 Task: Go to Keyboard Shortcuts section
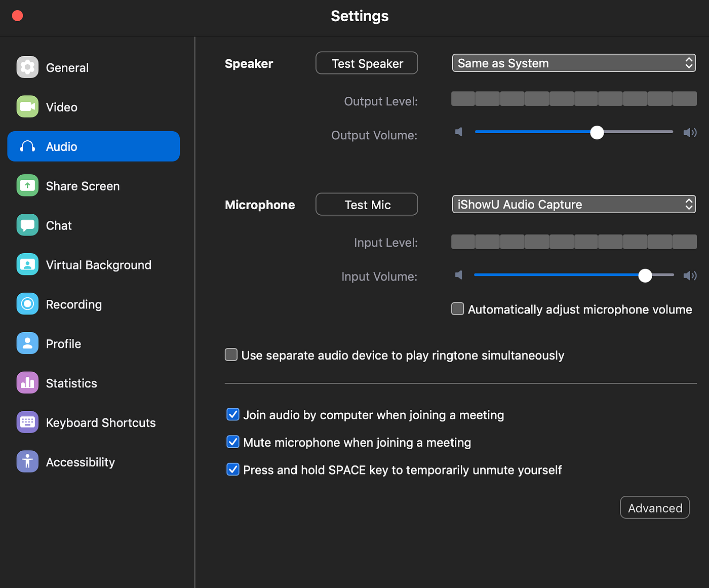point(100,423)
